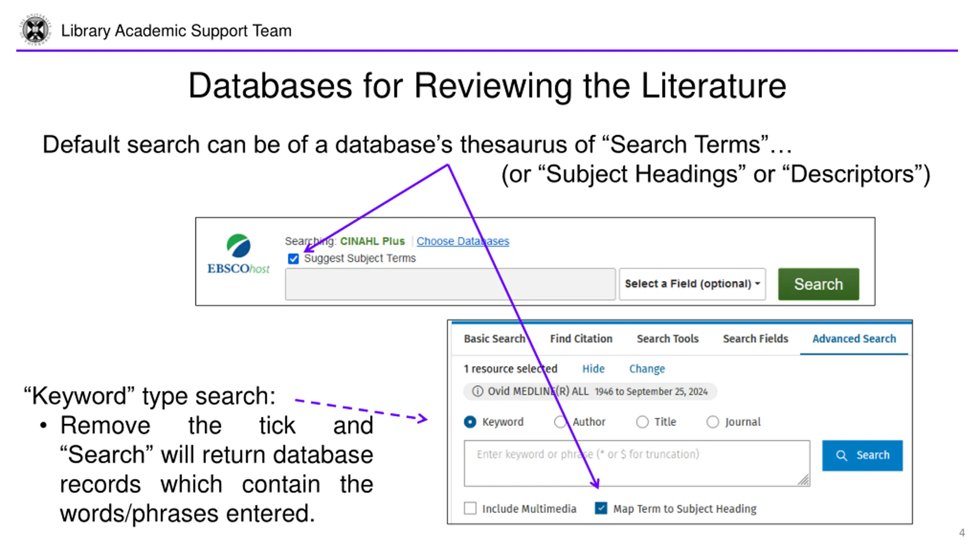Click the Change resource link

point(647,369)
